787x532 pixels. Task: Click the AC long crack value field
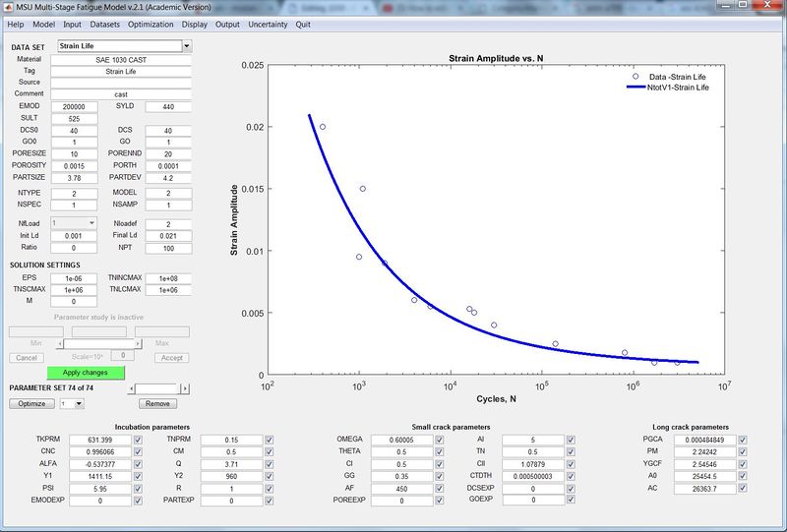point(708,486)
